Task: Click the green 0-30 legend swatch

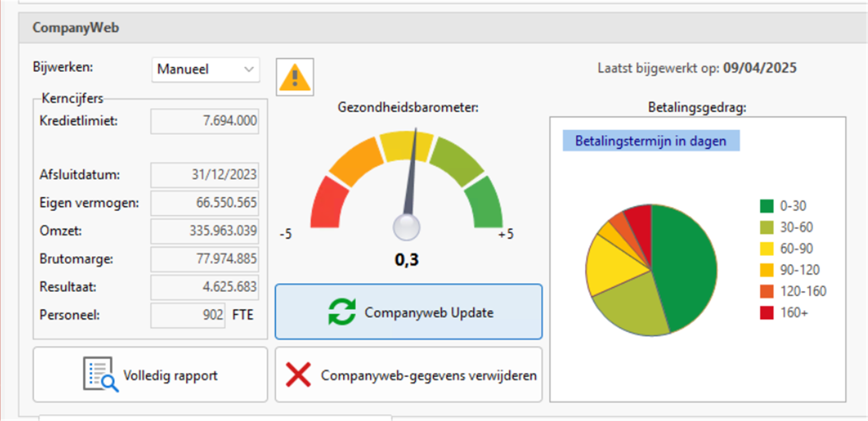Action: point(766,206)
